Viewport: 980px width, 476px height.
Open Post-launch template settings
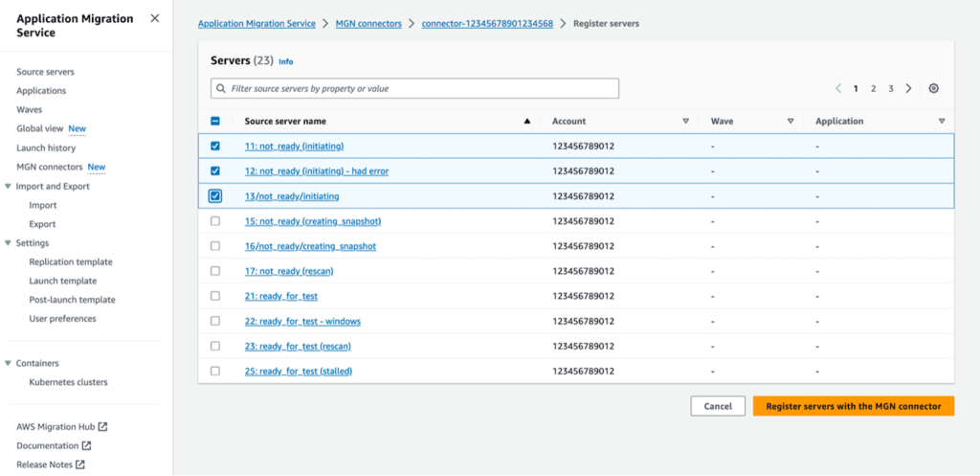click(72, 300)
